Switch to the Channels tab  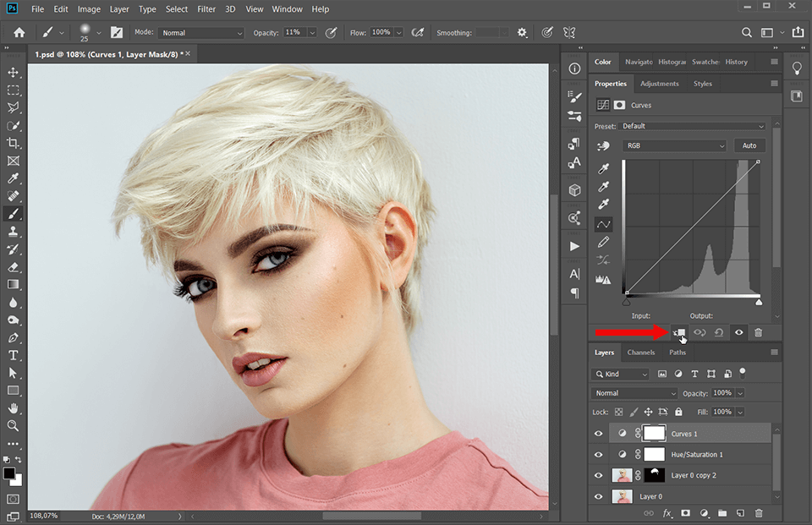[x=641, y=353]
